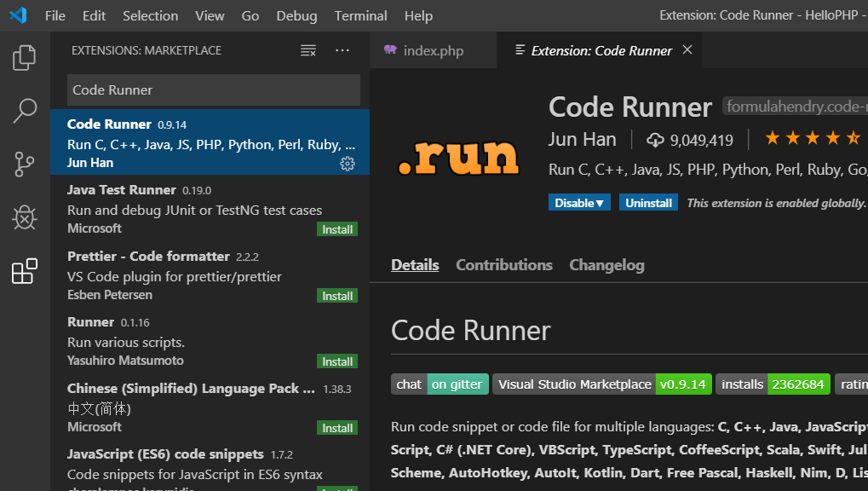Click the partially visible rating badge
Image resolution: width=868 pixels, height=491 pixels.
click(852, 384)
